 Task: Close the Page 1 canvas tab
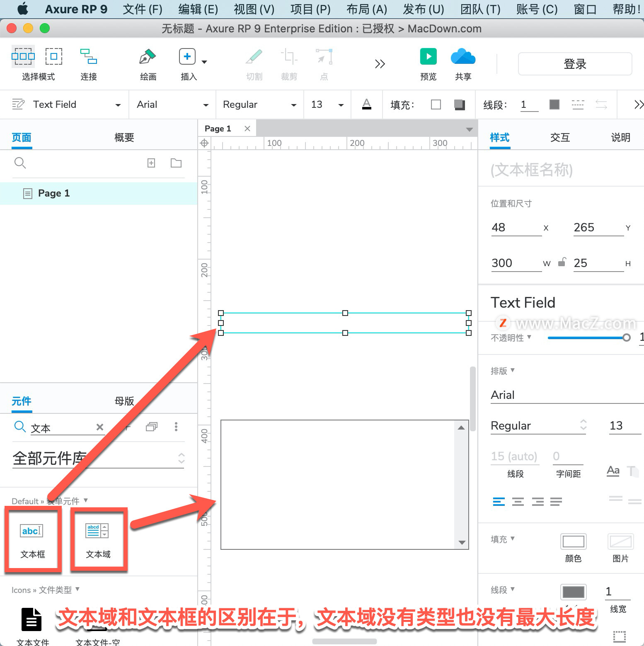[247, 129]
